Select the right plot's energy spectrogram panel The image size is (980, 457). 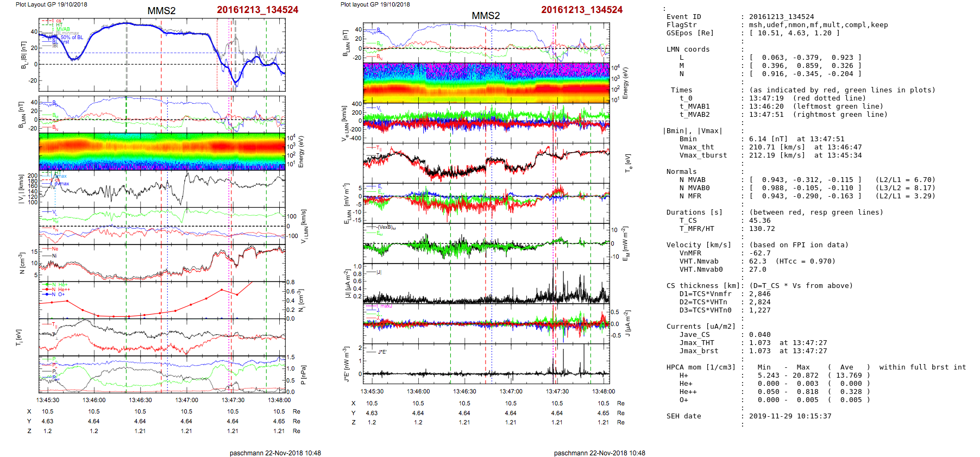[486, 83]
